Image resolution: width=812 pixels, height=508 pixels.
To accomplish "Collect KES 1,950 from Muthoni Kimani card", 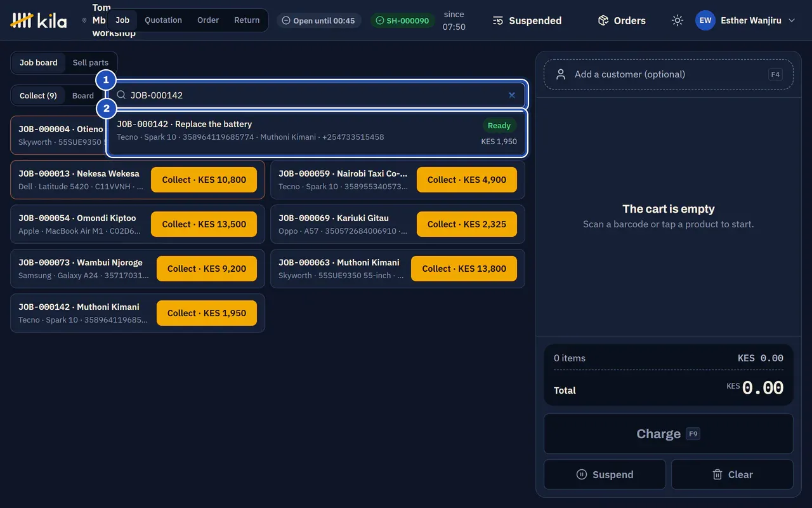I will [207, 313].
